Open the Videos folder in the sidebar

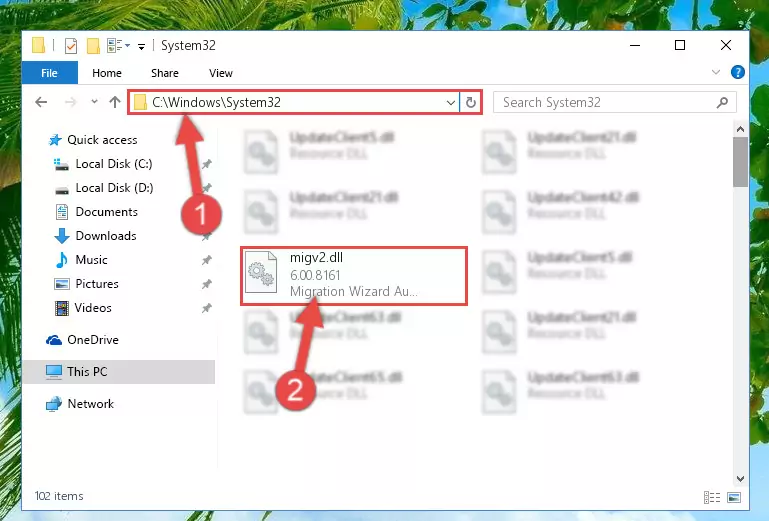point(93,308)
